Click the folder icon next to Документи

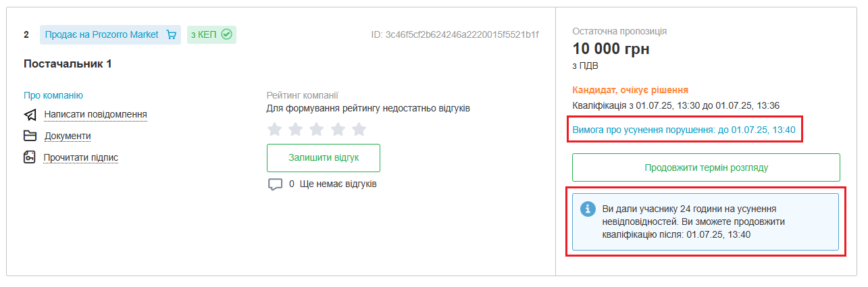pyautogui.click(x=30, y=136)
